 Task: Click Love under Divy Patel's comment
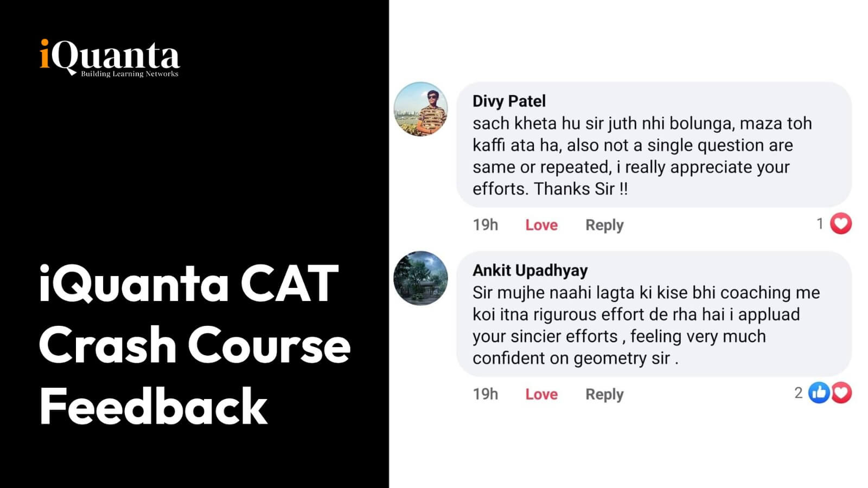tap(541, 224)
